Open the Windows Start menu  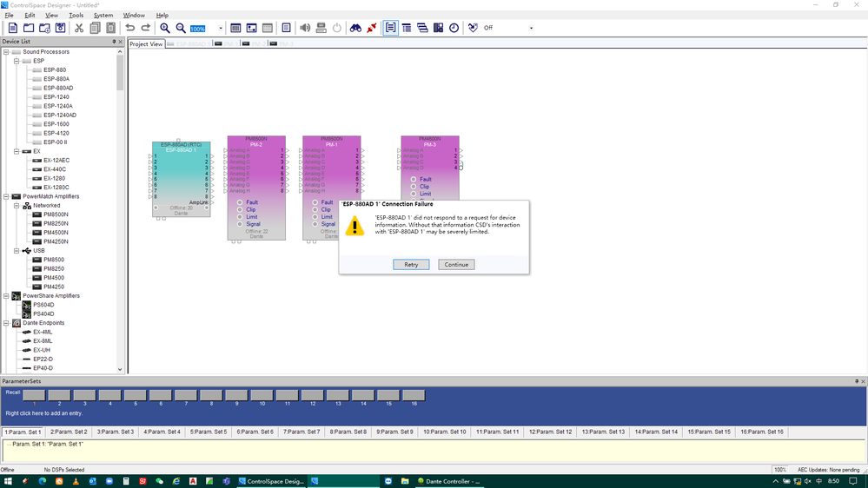8,481
